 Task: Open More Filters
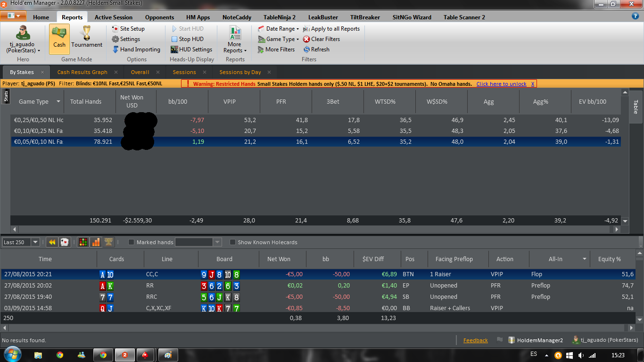click(276, 49)
